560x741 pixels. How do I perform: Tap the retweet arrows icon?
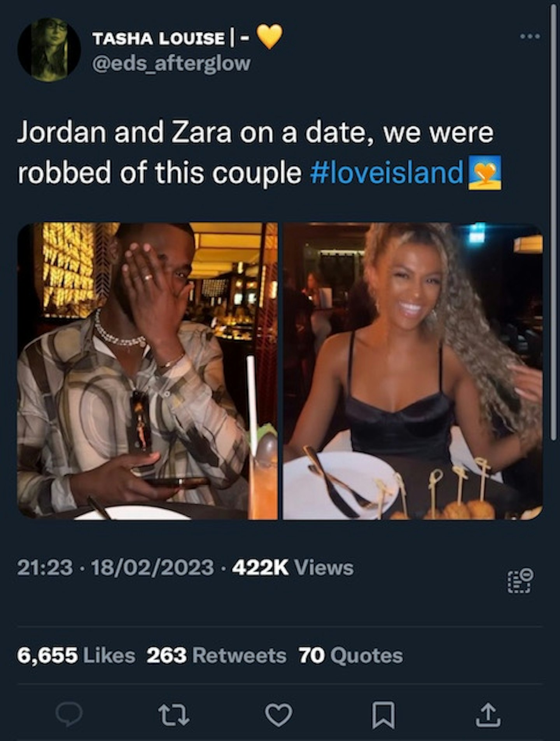tap(174, 715)
